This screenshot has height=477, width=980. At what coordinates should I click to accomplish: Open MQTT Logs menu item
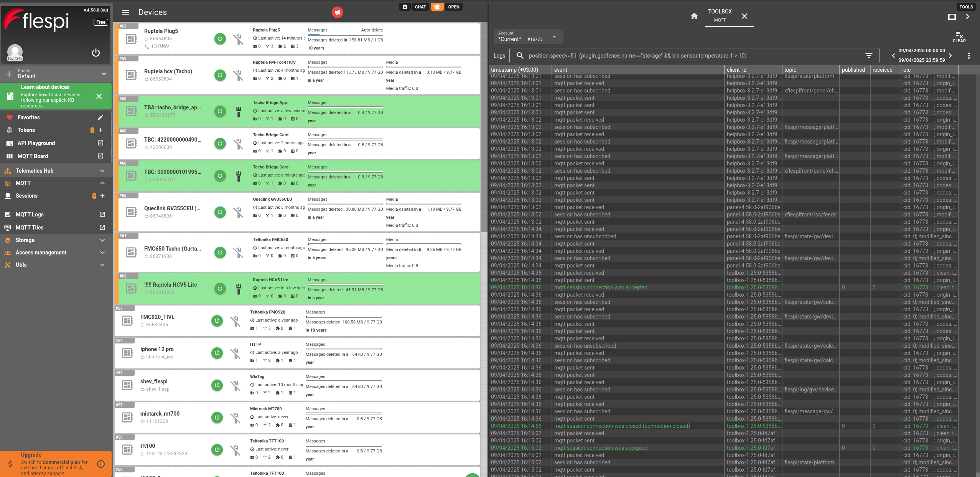(30, 215)
